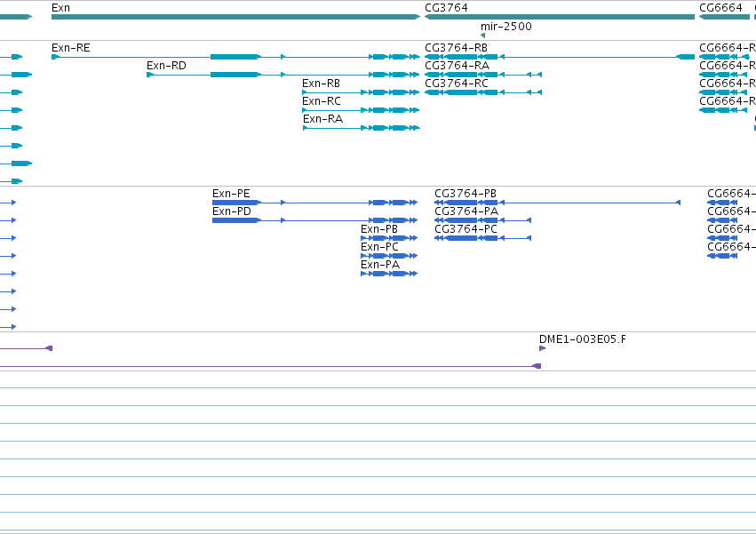Click the DME1-003E05.F purple arrow glyph

542,348
